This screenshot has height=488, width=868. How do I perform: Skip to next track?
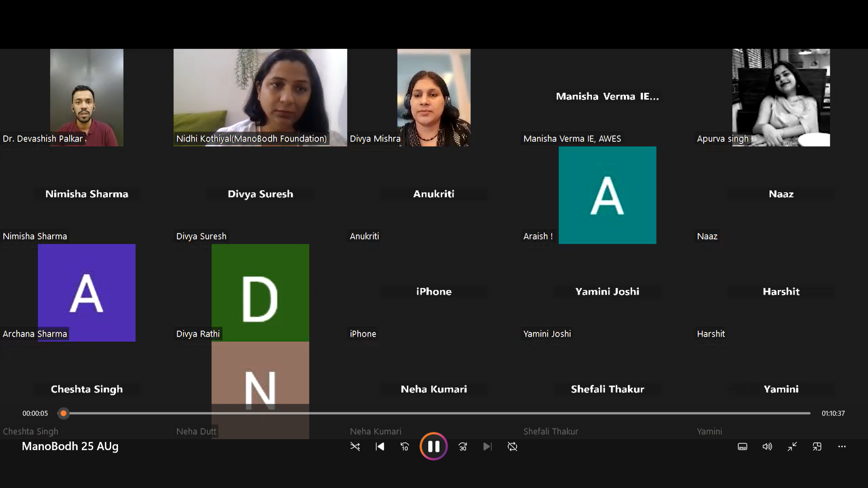pyautogui.click(x=487, y=446)
